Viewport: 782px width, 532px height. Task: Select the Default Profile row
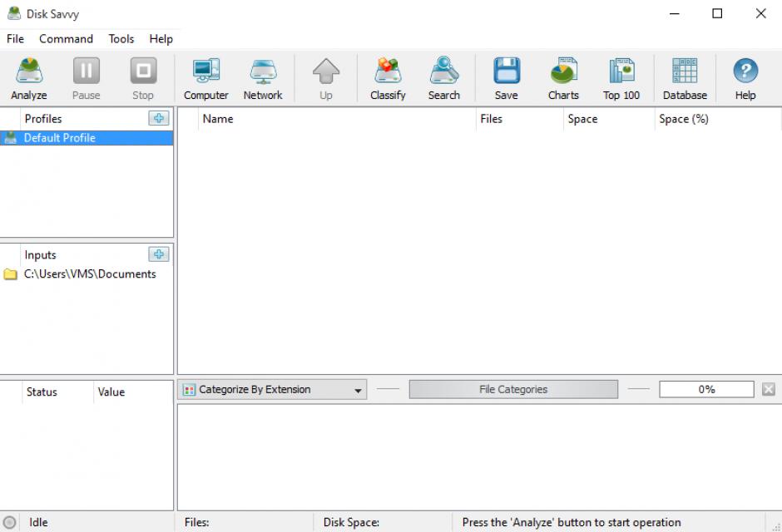point(87,138)
